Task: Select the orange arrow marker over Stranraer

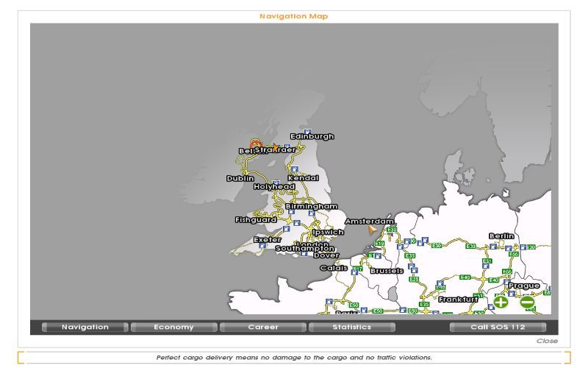Action: (x=276, y=147)
